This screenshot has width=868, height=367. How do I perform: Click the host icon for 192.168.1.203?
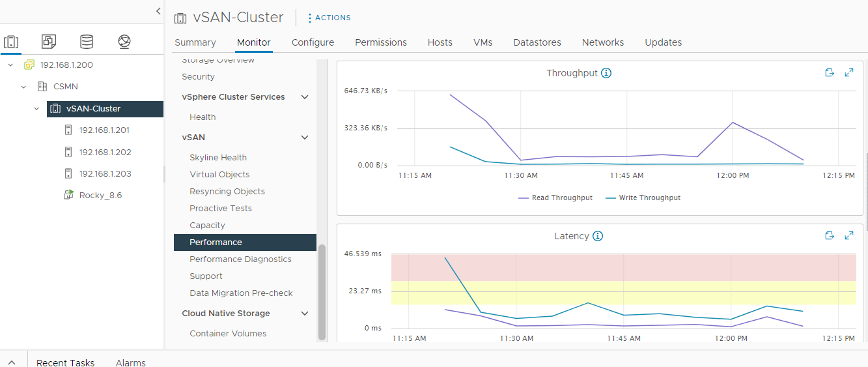[x=68, y=174]
